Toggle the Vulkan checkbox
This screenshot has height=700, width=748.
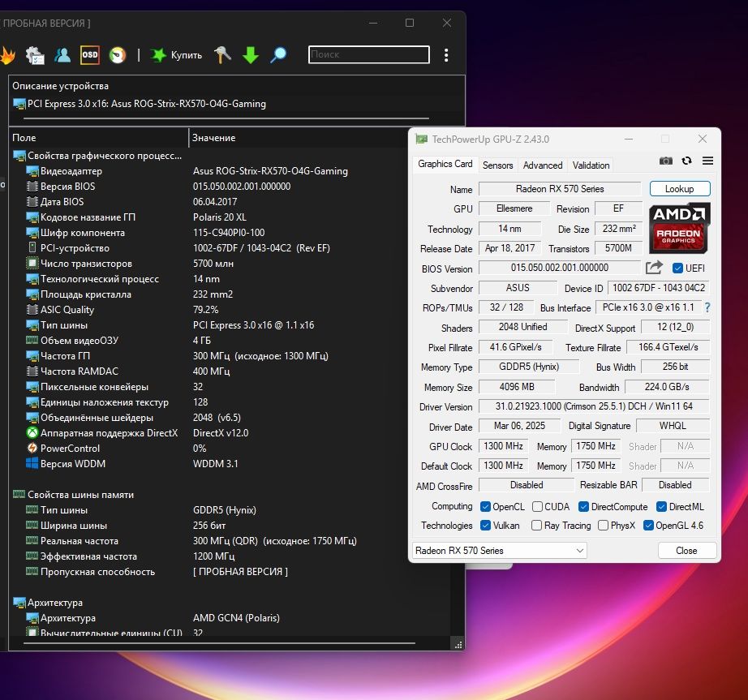click(x=486, y=525)
